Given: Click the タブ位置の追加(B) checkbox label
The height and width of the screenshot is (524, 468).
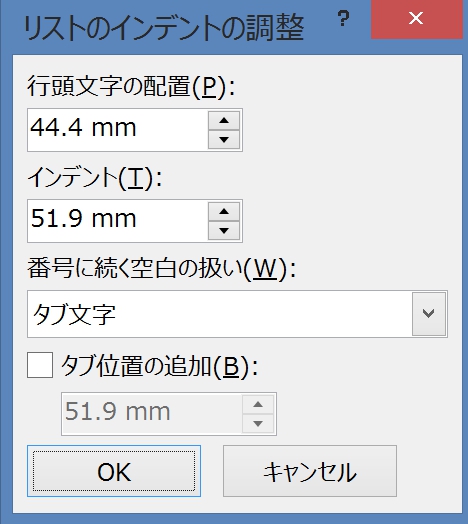Looking at the screenshot, I should [159, 366].
